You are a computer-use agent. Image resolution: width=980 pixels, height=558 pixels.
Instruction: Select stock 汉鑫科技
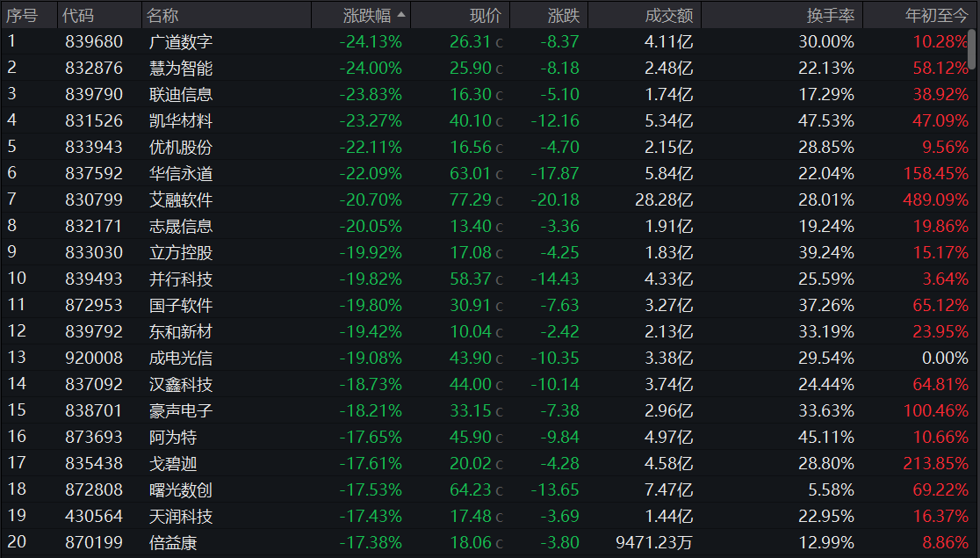pos(181,384)
